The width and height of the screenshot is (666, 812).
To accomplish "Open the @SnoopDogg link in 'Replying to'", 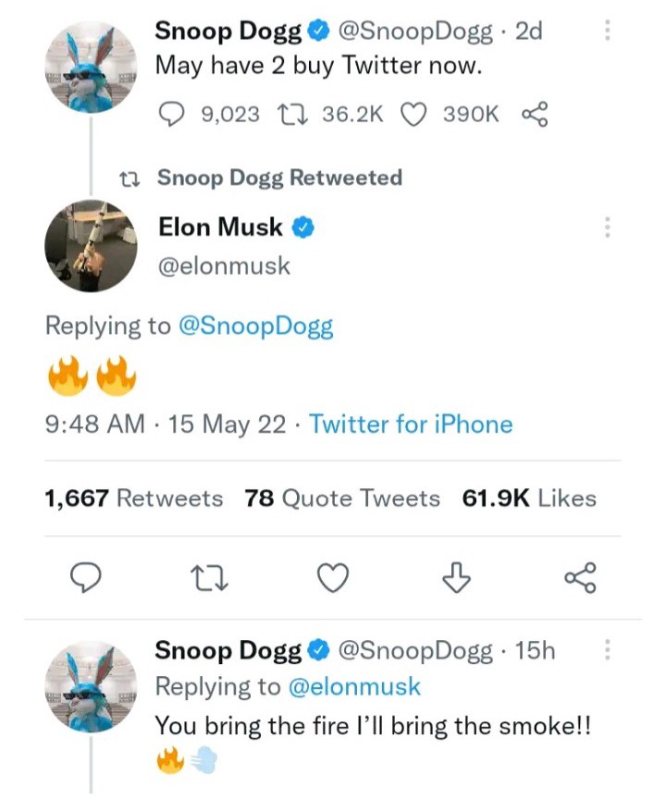I will pyautogui.click(x=254, y=326).
